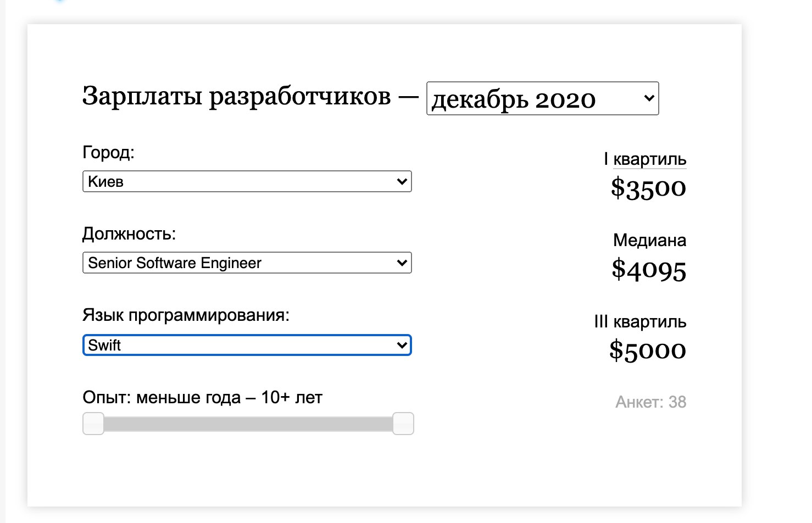Expand the Город dropdown showing Киев
The image size is (812, 523).
point(247,182)
